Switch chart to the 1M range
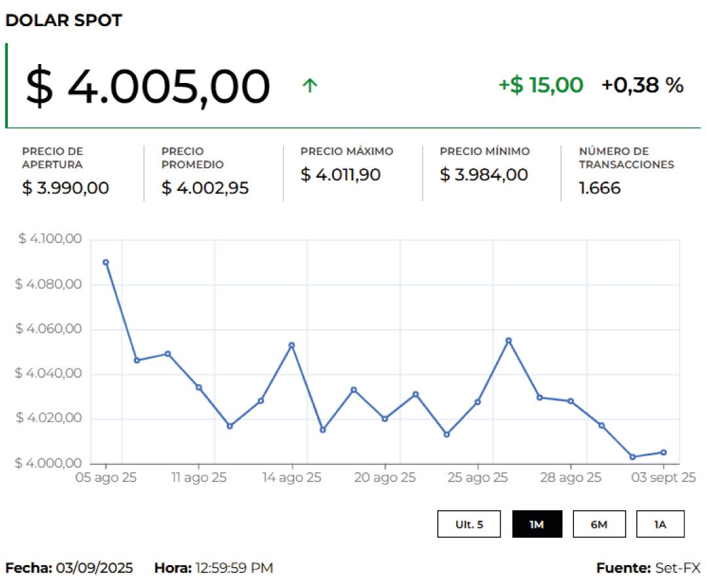 [x=537, y=524]
